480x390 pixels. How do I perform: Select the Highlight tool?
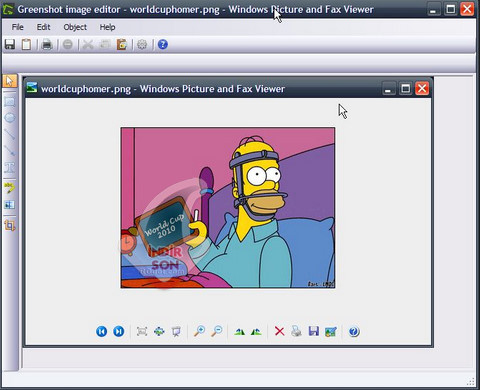pyautogui.click(x=10, y=188)
